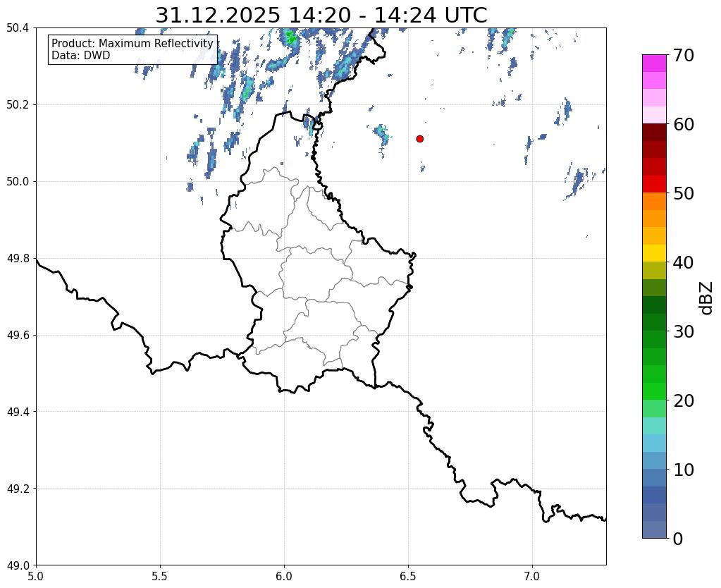Click the longitude axis label 7.0
Screen dimensions: 721x588
click(x=532, y=576)
